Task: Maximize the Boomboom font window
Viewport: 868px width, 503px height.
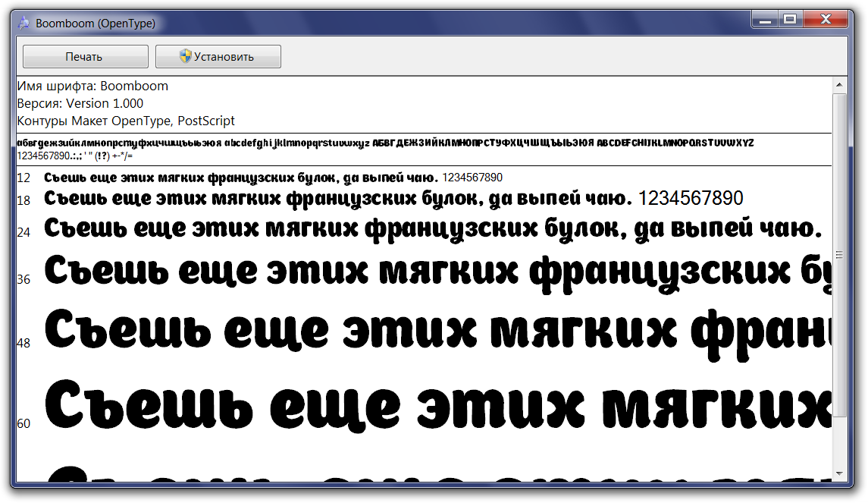Action: 790,20
